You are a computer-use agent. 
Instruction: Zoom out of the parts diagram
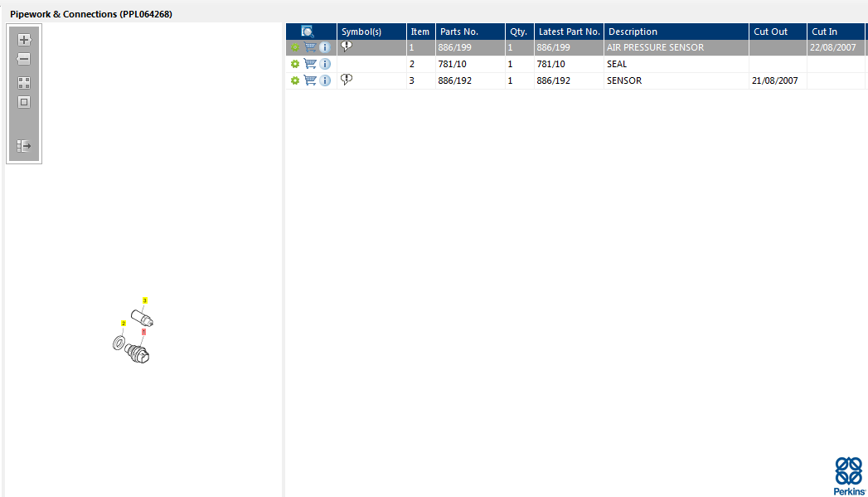tap(24, 59)
